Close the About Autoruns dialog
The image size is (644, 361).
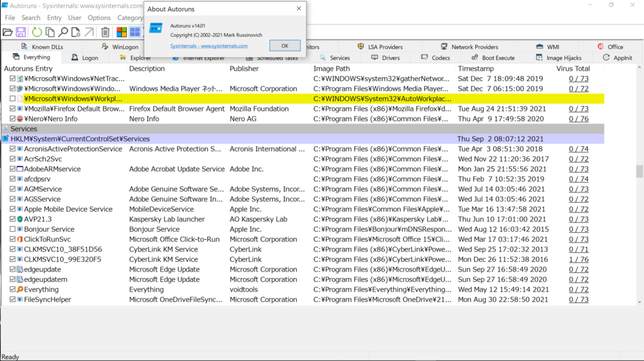(x=299, y=8)
